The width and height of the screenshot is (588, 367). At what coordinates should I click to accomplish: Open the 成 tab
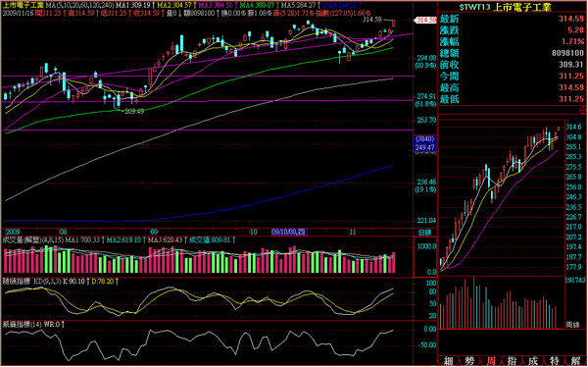[533, 361]
